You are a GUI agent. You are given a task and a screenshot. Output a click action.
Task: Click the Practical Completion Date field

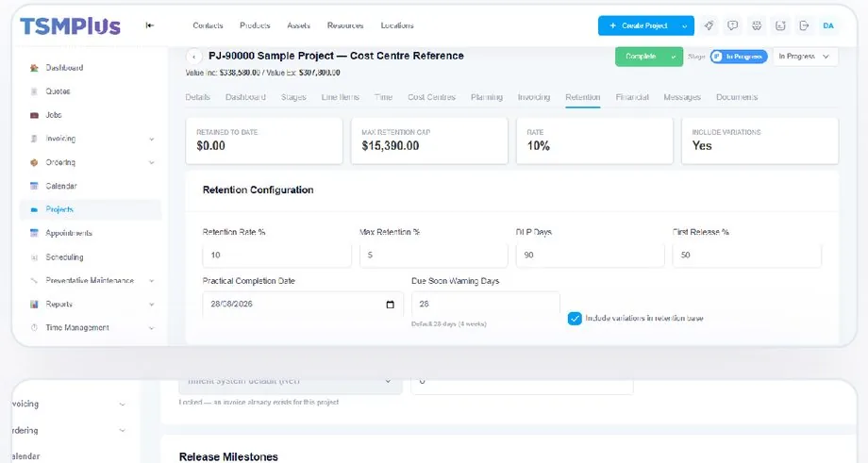tap(303, 305)
